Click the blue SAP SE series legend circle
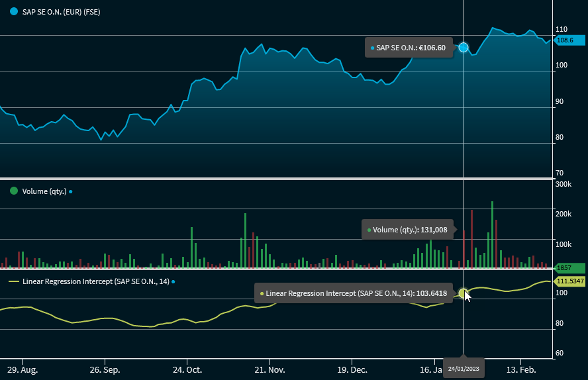This screenshot has width=588, height=380. click(x=14, y=12)
